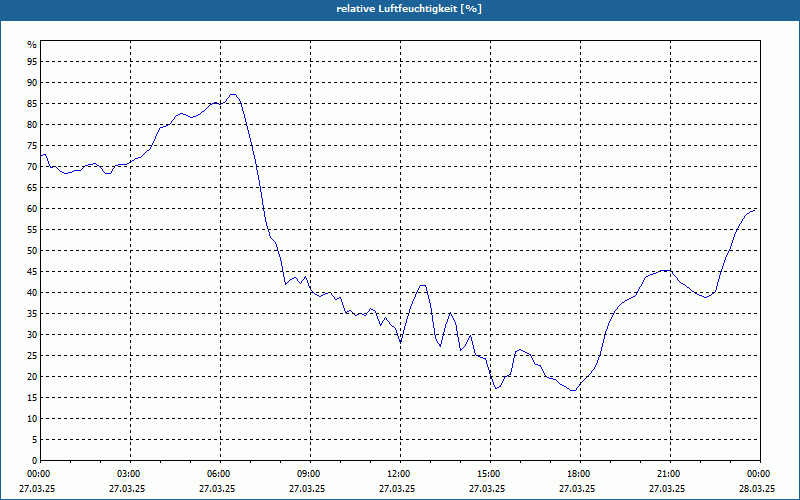Image resolution: width=800 pixels, height=500 pixels.
Task: Click the 5 y-axis value
Action: [35, 440]
